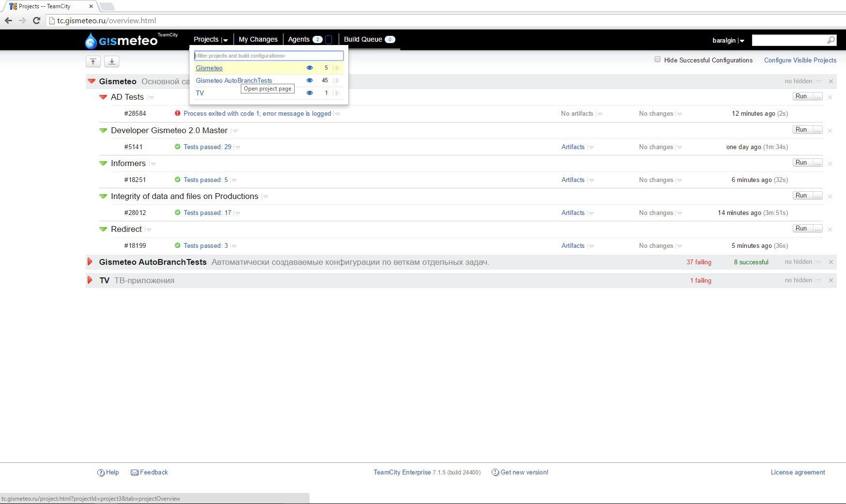Screen dimensions: 846x504
Task: Expand all projects with down-arrow button
Action: pyautogui.click(x=112, y=61)
